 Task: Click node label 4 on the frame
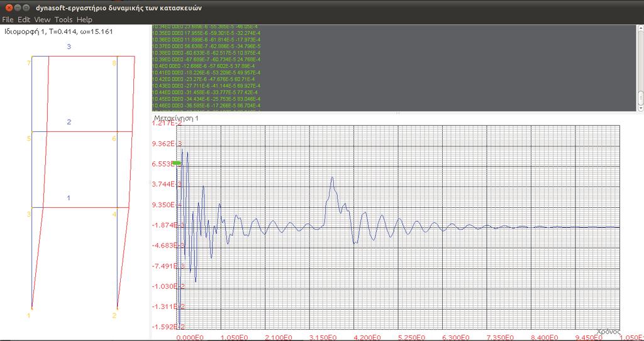(x=114, y=214)
